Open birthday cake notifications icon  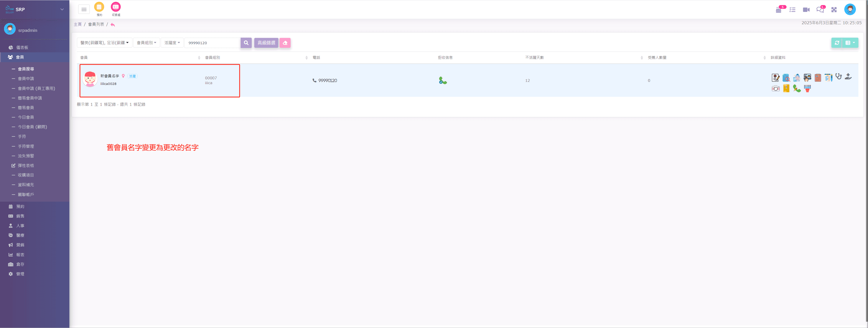click(778, 10)
